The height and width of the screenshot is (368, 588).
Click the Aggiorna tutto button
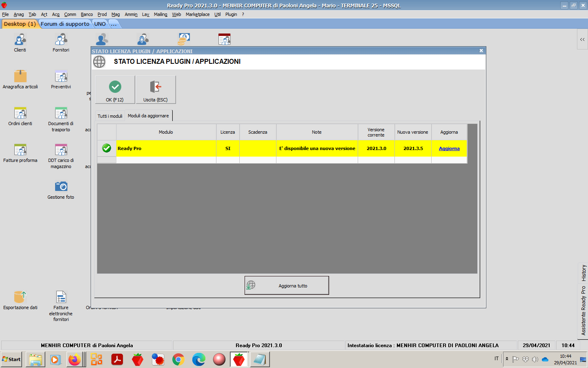tap(287, 285)
